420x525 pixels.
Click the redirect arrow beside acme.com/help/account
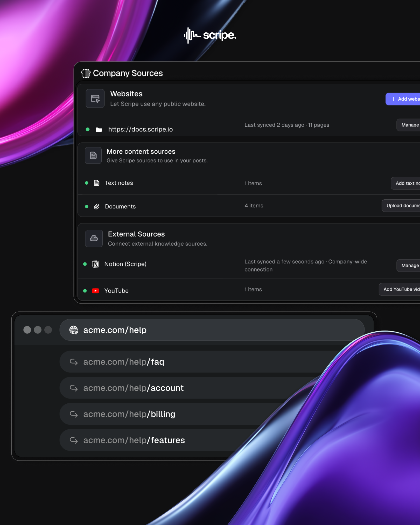click(74, 388)
